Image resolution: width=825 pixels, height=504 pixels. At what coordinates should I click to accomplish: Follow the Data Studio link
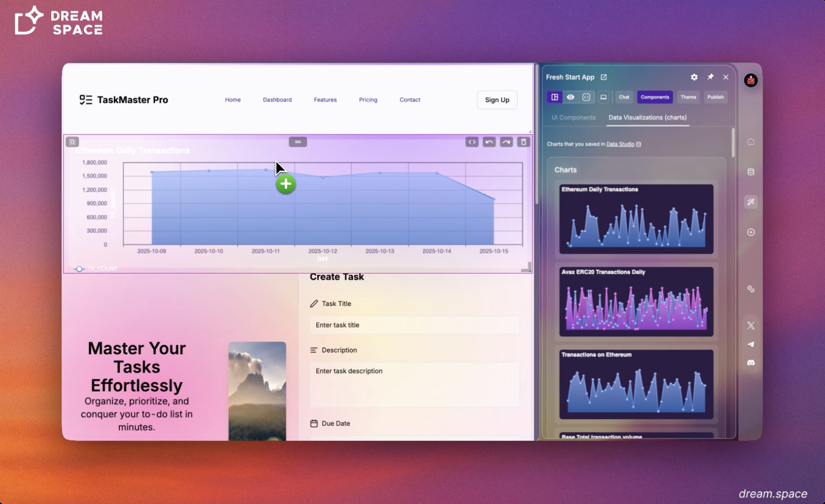click(620, 144)
